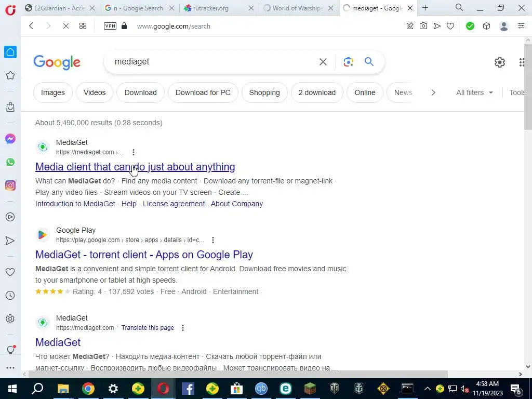Open Google quick settings gear
The height and width of the screenshot is (399, 532).
[499, 62]
